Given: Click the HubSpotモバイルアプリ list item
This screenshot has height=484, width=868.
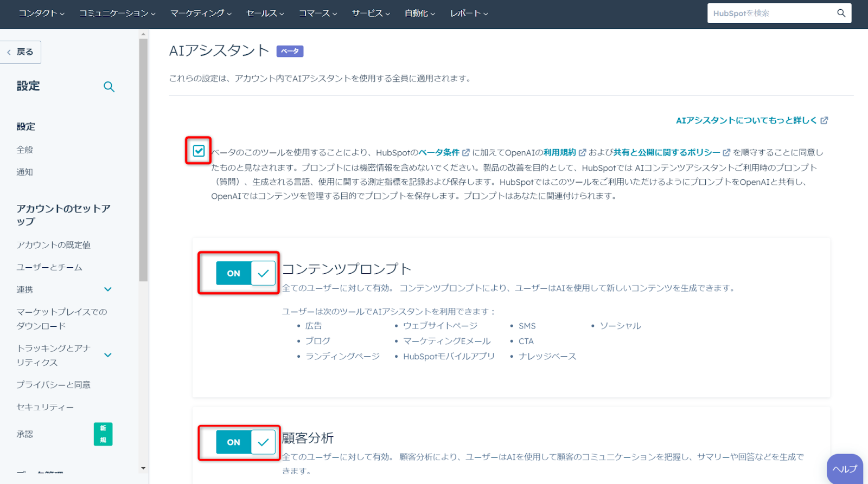Looking at the screenshot, I should 449,356.
